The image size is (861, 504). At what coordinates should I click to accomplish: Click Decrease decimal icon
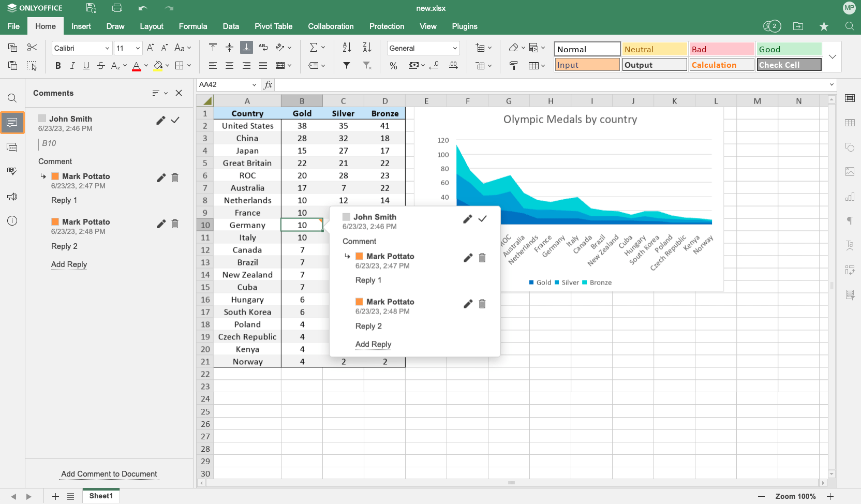click(434, 65)
